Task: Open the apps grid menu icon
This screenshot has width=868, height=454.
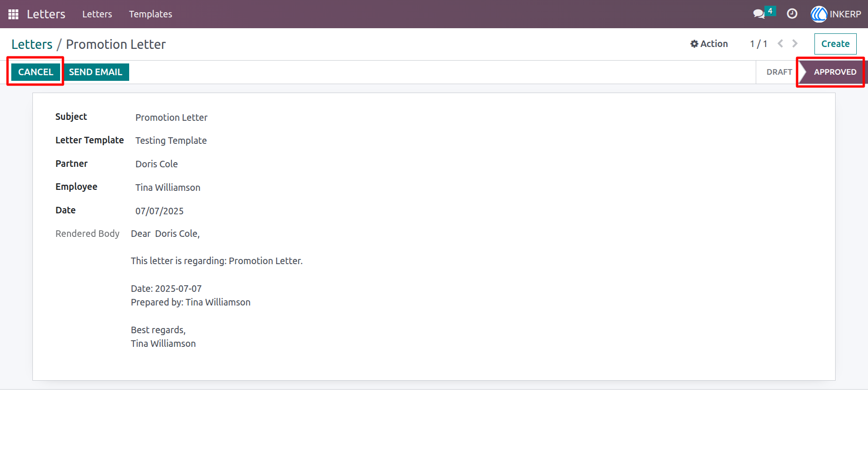Action: [14, 14]
